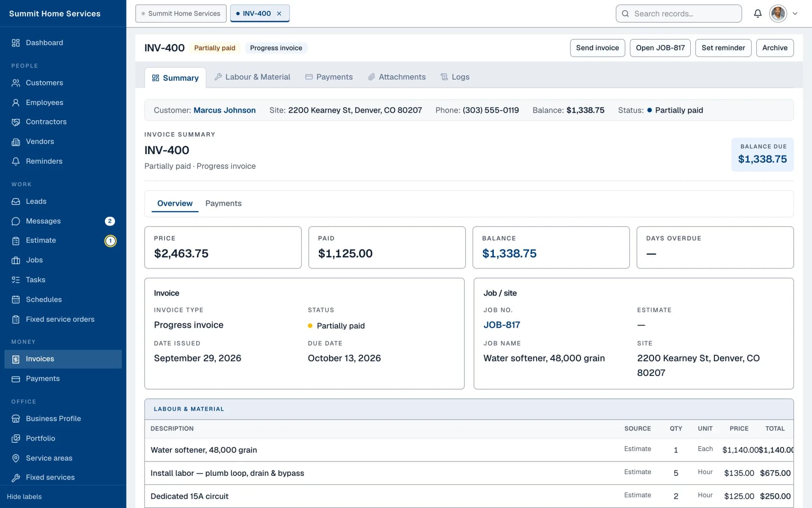Click the Send invoice button
812x508 pixels.
coord(597,48)
